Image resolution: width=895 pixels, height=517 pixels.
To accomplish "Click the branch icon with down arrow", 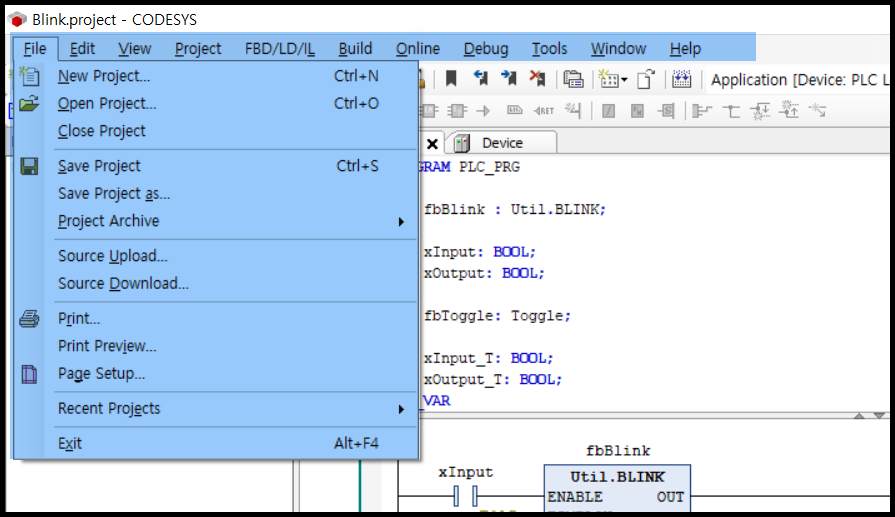I will pos(760,111).
